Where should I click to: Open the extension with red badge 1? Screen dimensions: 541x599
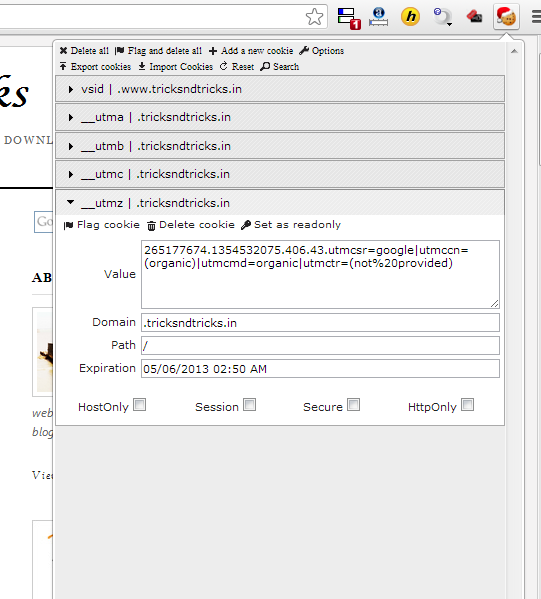(349, 18)
